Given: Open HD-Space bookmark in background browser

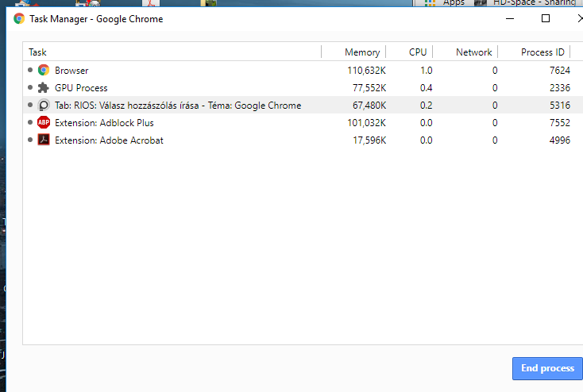Looking at the screenshot, I should tap(525, 2).
